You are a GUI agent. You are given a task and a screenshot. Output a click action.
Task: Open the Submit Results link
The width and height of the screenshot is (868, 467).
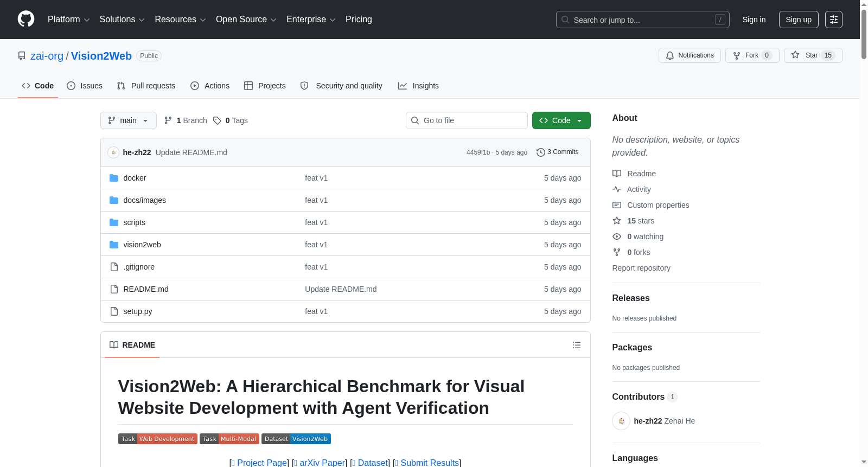pos(427,463)
